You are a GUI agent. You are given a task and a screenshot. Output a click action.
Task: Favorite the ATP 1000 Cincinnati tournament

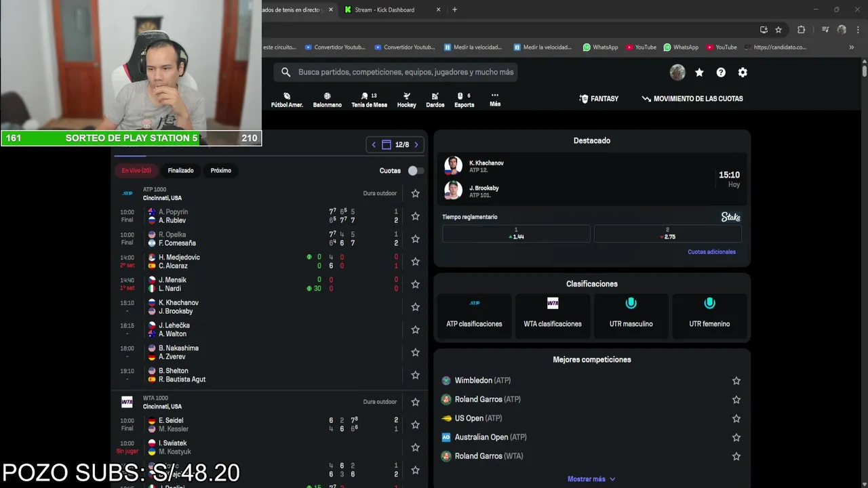tap(415, 193)
